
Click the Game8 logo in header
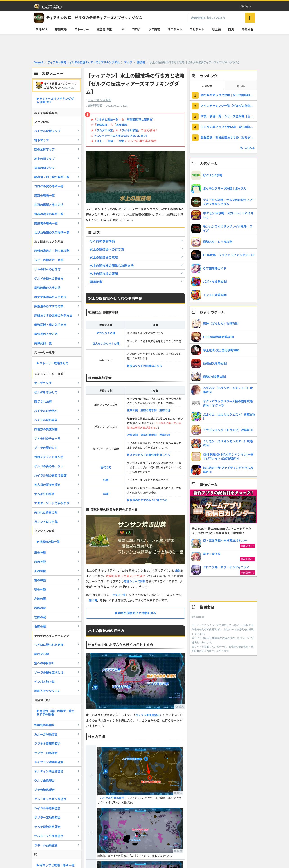(x=48, y=6)
